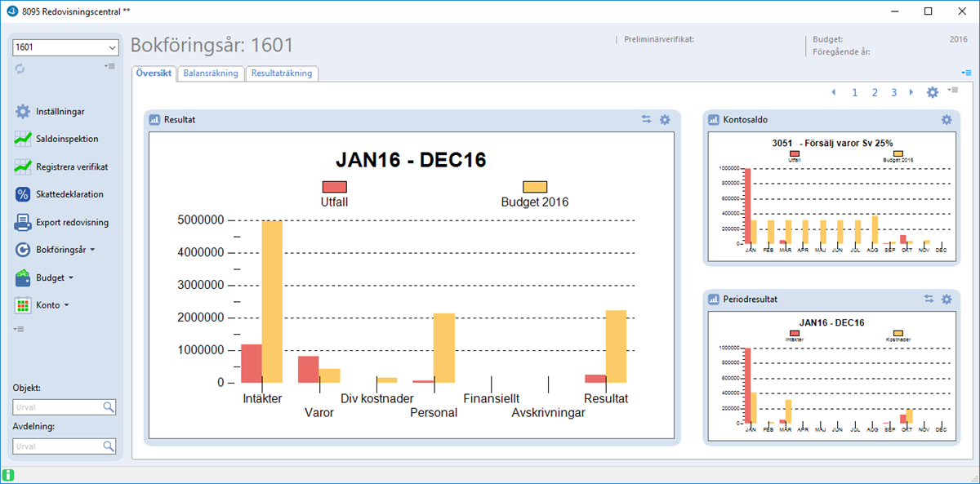Viewport: 980px width, 484px height.
Task: Open the list menu below the 1601 selector
Action: point(110,66)
